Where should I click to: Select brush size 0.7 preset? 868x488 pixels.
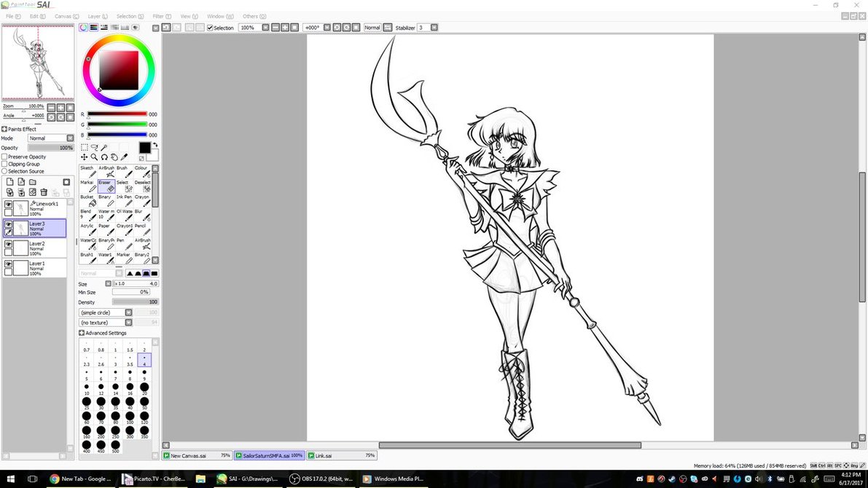pos(86,346)
